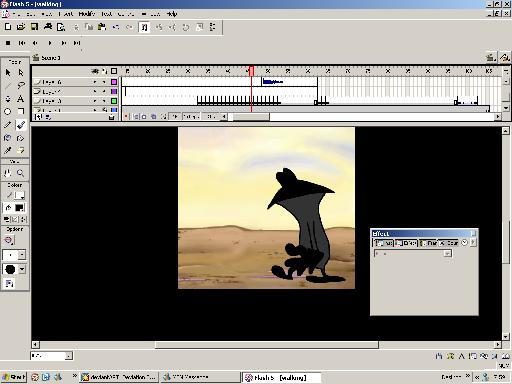The width and height of the screenshot is (512, 384).
Task: Select the Brush tool
Action: click(x=21, y=125)
